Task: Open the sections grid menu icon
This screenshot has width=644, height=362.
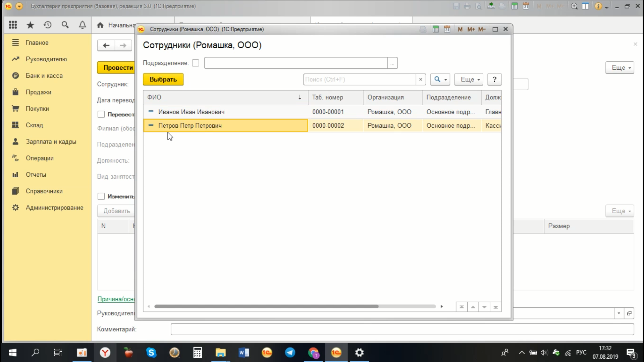Action: tap(13, 25)
